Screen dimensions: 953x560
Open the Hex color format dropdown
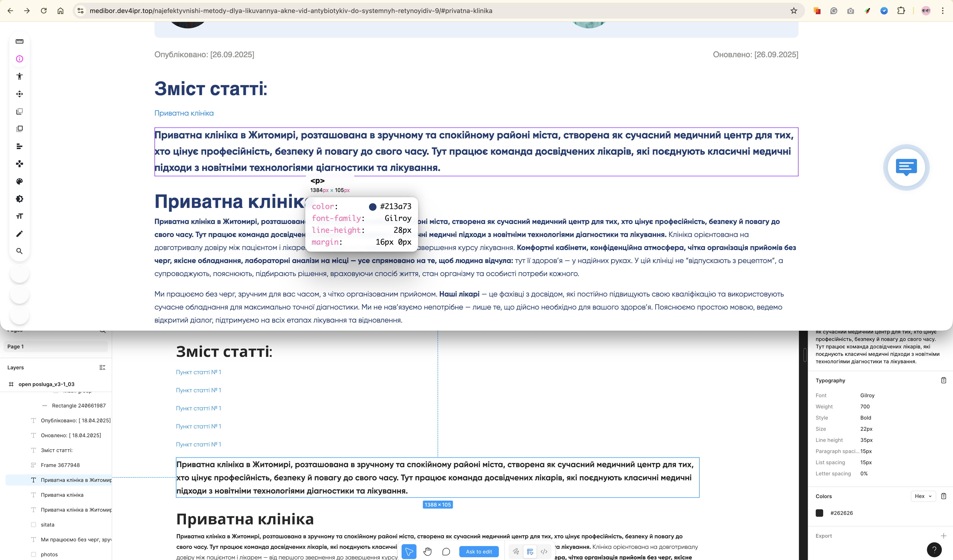[923, 496]
